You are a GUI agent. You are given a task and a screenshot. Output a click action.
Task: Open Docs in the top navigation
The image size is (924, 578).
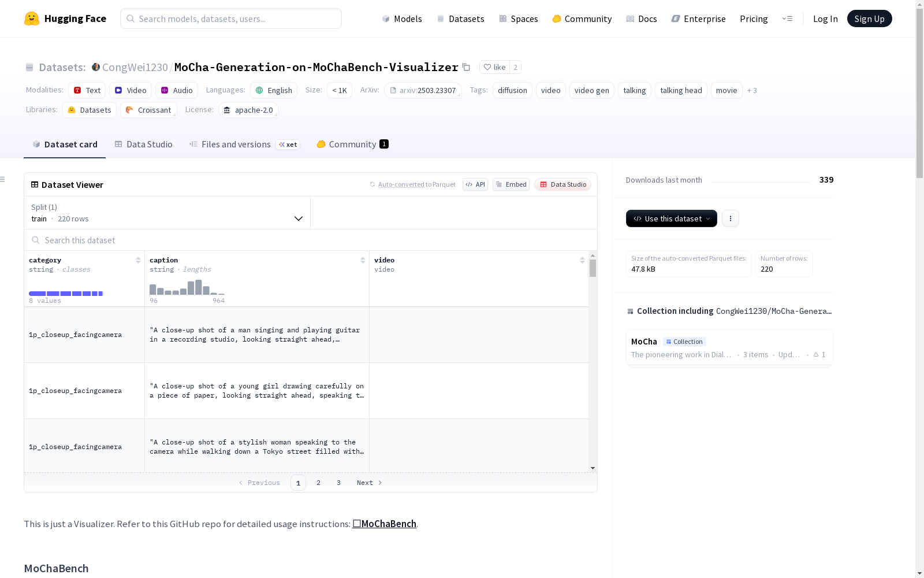pos(642,18)
